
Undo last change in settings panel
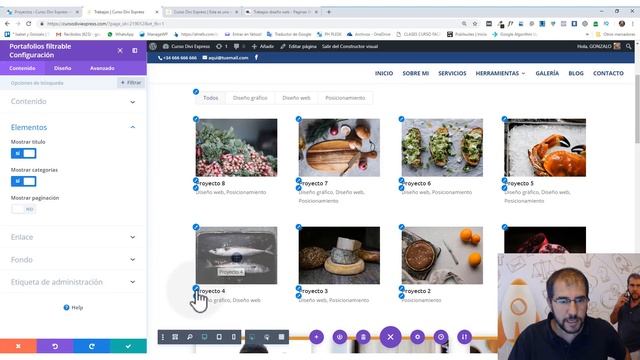coord(55,346)
